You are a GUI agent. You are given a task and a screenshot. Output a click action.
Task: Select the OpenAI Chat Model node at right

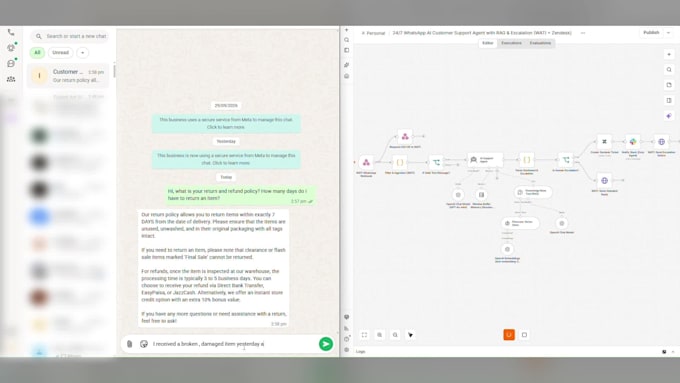click(562, 223)
